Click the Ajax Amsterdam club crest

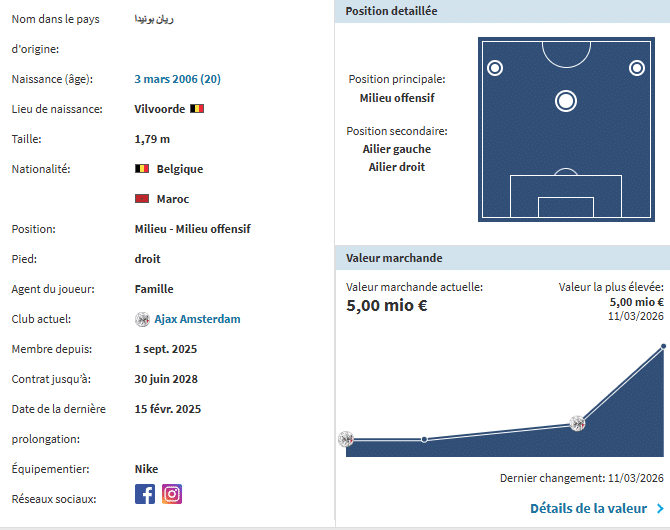(142, 319)
